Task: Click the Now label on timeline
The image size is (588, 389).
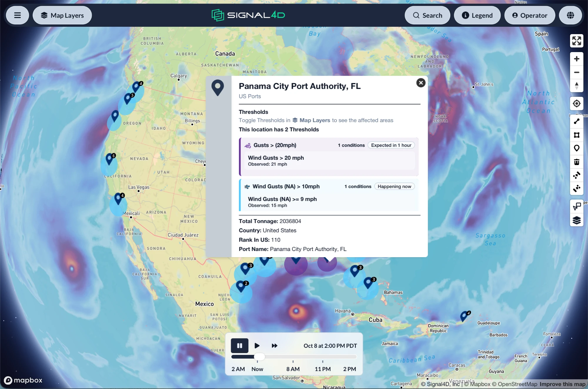Action: [x=257, y=369]
